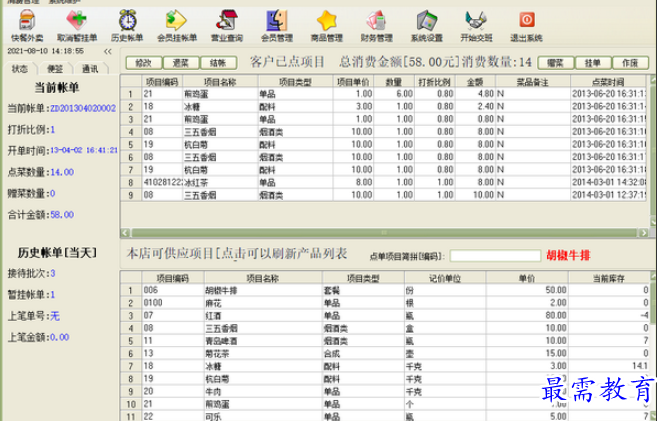
Task: Click the 菜品备注 column header
Action: pyautogui.click(x=533, y=82)
